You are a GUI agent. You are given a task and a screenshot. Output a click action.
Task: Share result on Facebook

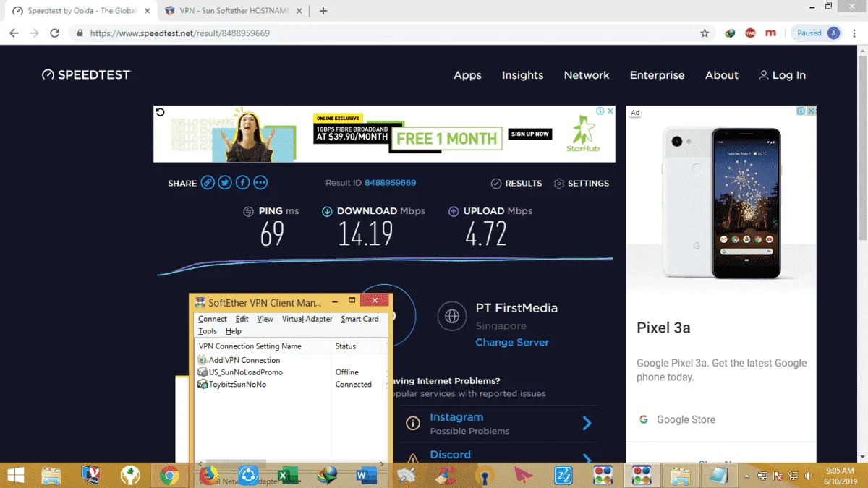click(x=243, y=183)
